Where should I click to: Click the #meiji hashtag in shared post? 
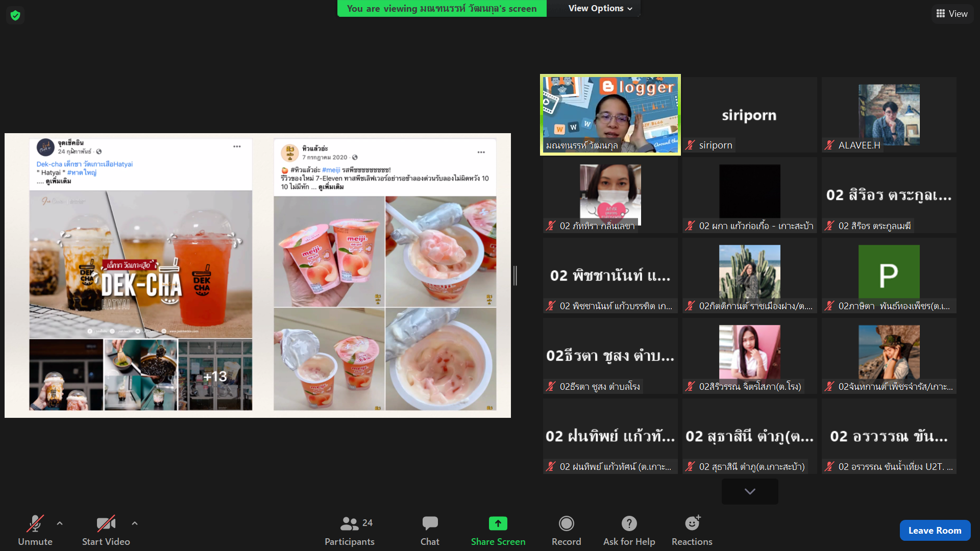point(331,170)
